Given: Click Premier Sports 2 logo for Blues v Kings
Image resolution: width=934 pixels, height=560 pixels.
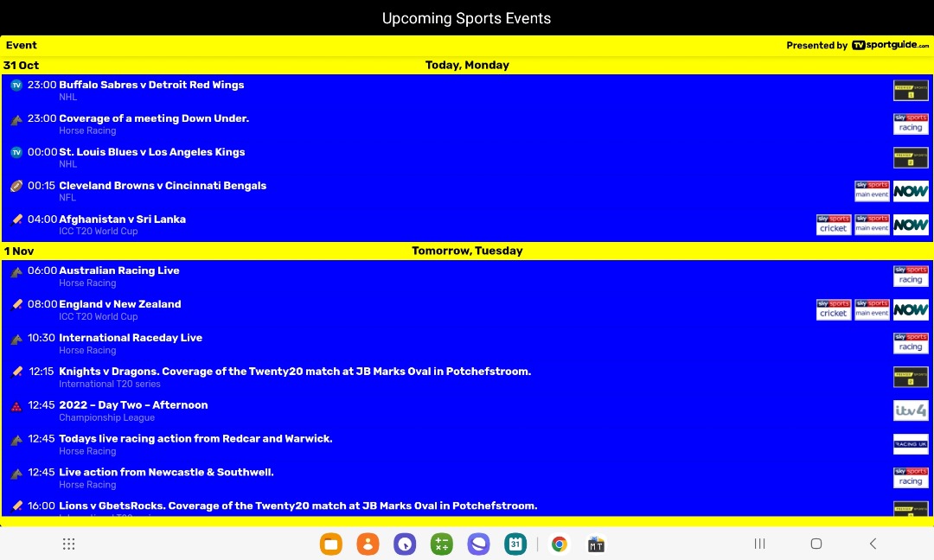Looking at the screenshot, I should click(x=911, y=157).
